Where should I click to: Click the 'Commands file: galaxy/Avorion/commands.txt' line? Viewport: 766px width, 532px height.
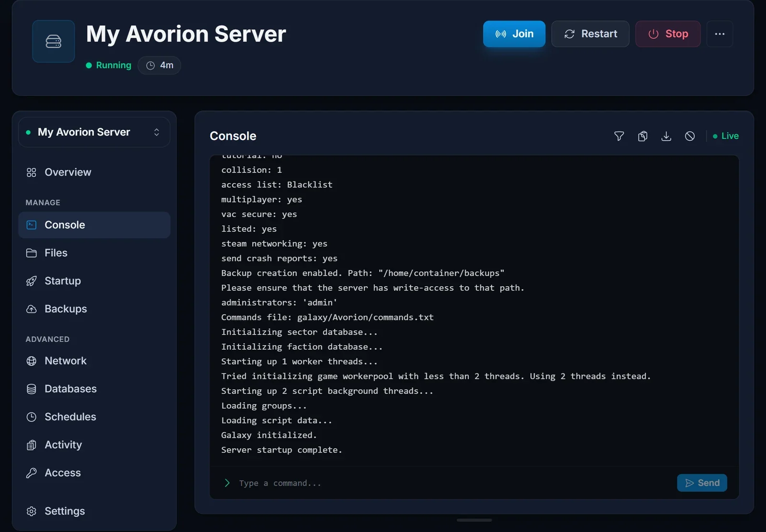[327, 317]
